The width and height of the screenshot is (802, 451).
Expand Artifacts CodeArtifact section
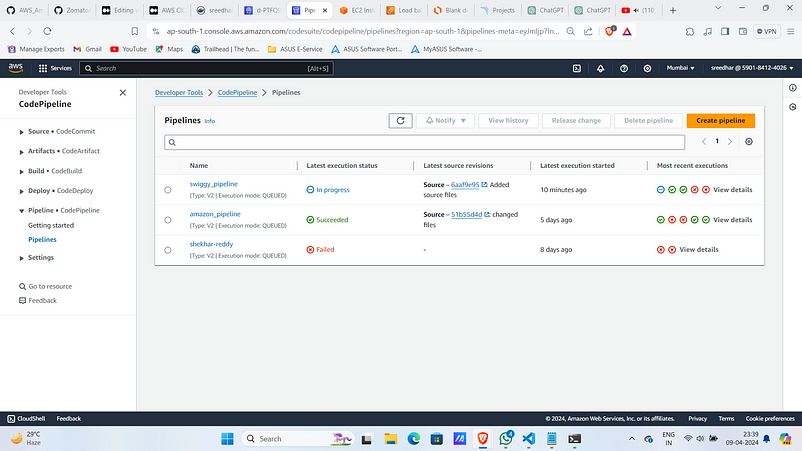tap(21, 151)
